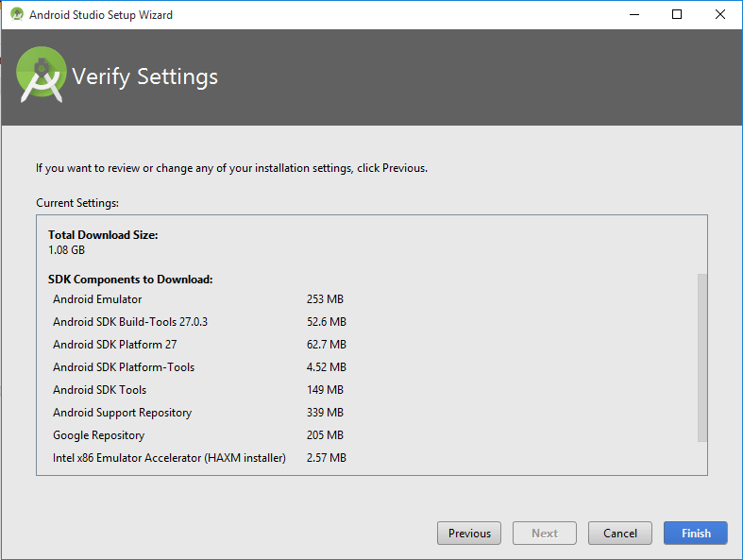Viewport: 743px width, 560px height.
Task: Click the Android SDK Tools row
Action: click(99, 390)
